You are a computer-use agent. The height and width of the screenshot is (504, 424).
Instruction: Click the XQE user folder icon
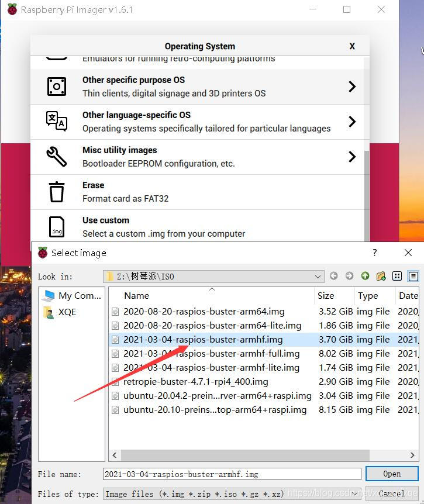click(x=48, y=312)
